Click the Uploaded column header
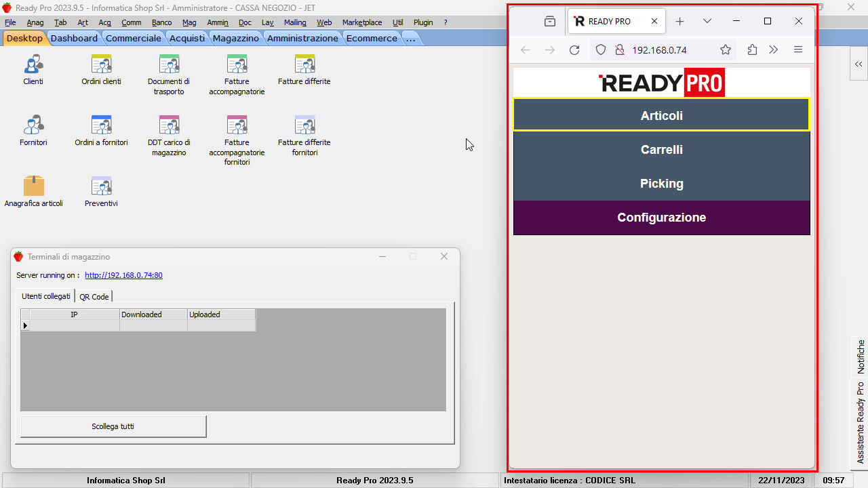The width and height of the screenshot is (868, 488). [221, 314]
